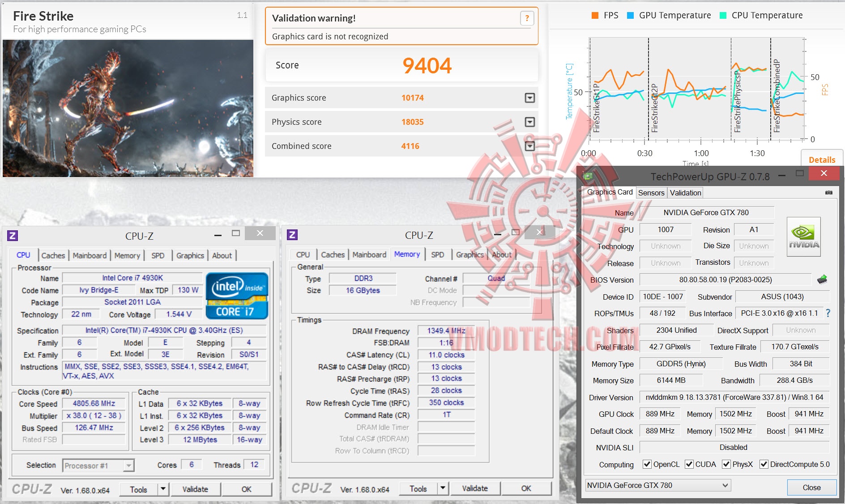Screen dimensions: 845x504
Task: Click the orange FPS legend swatch
Action: click(x=595, y=15)
